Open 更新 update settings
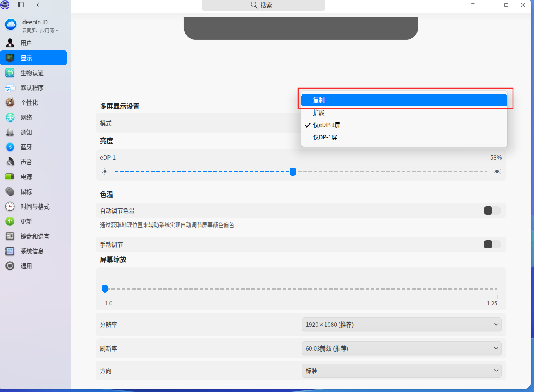The width and height of the screenshot is (534, 392). click(33, 221)
